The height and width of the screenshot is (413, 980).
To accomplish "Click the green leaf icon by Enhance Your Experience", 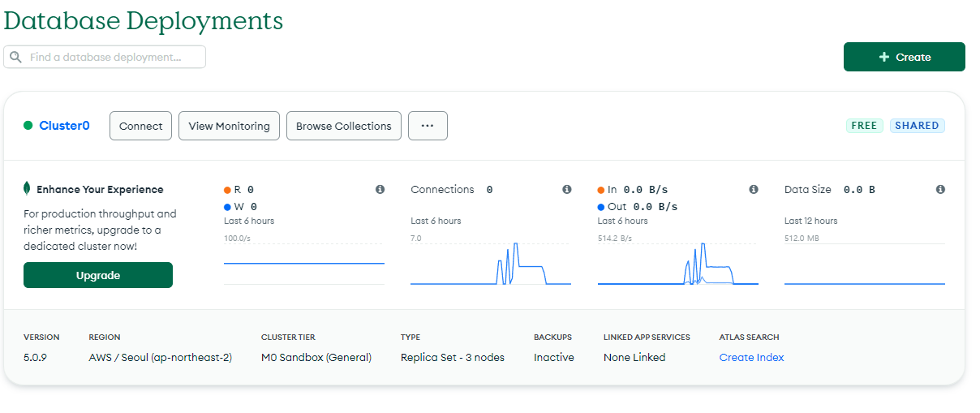I will tap(28, 189).
